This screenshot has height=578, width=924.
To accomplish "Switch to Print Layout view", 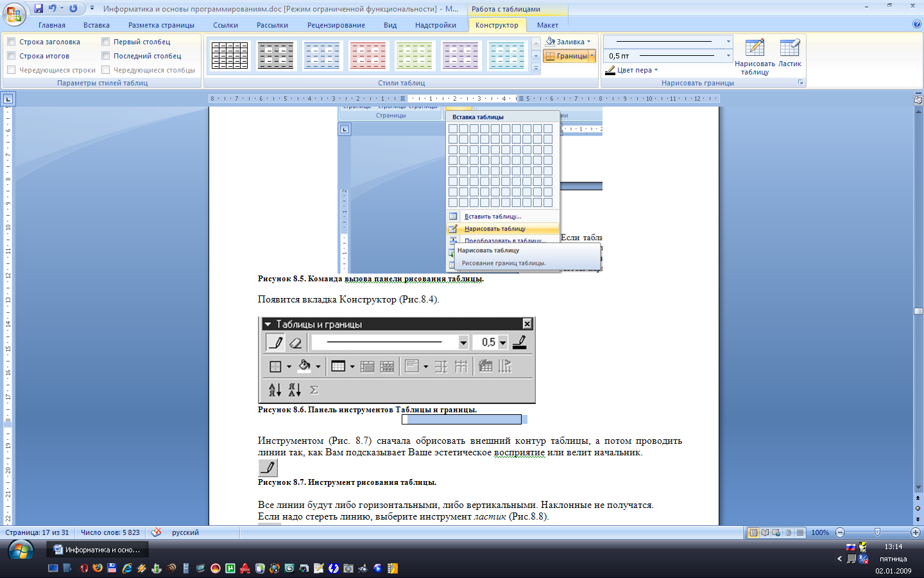I will 754,532.
